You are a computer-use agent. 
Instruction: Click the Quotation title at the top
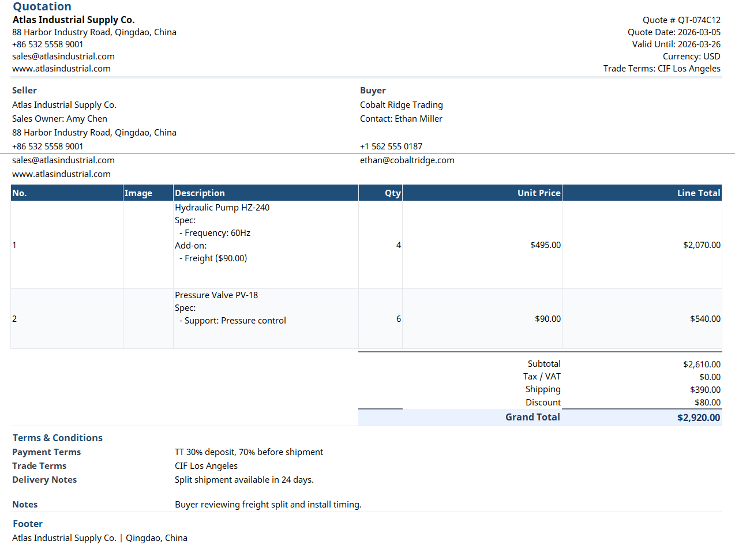point(42,7)
